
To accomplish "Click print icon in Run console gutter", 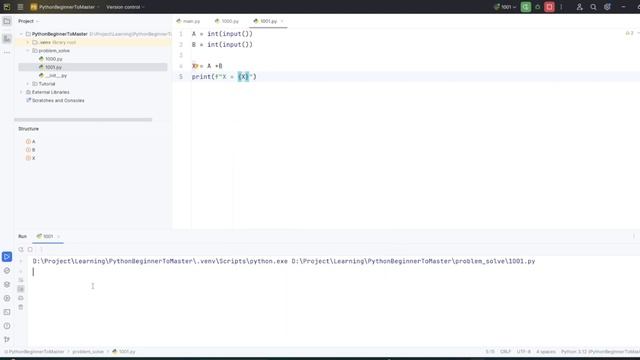I will [21, 298].
